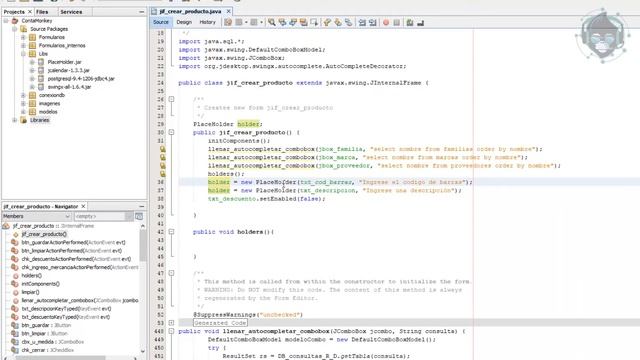
Task: Expand the Generated Code fold
Action: click(171, 322)
